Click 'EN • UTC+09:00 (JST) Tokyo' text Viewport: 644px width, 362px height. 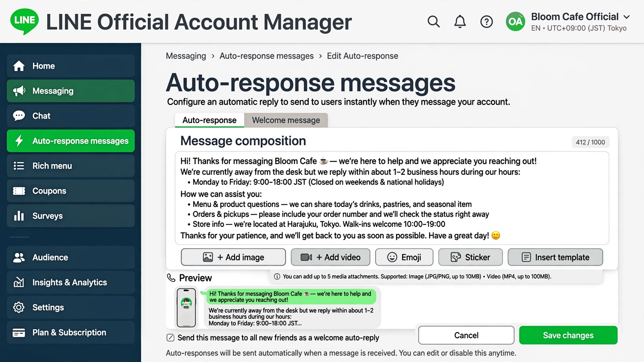[579, 28]
